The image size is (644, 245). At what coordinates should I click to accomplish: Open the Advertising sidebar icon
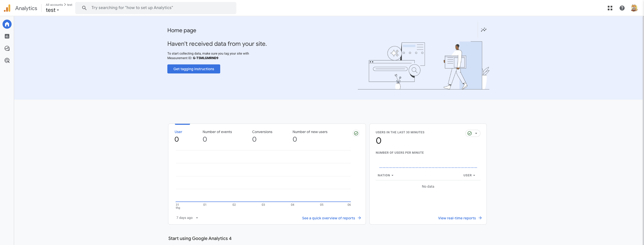click(7, 60)
